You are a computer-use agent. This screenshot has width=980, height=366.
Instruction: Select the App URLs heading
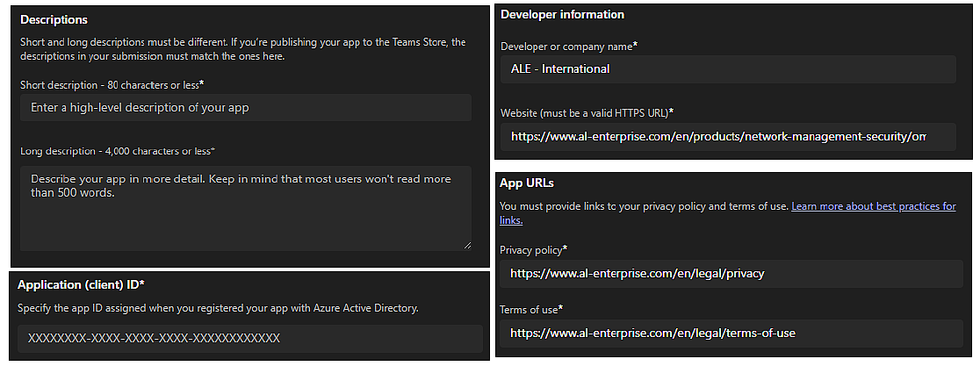(526, 183)
